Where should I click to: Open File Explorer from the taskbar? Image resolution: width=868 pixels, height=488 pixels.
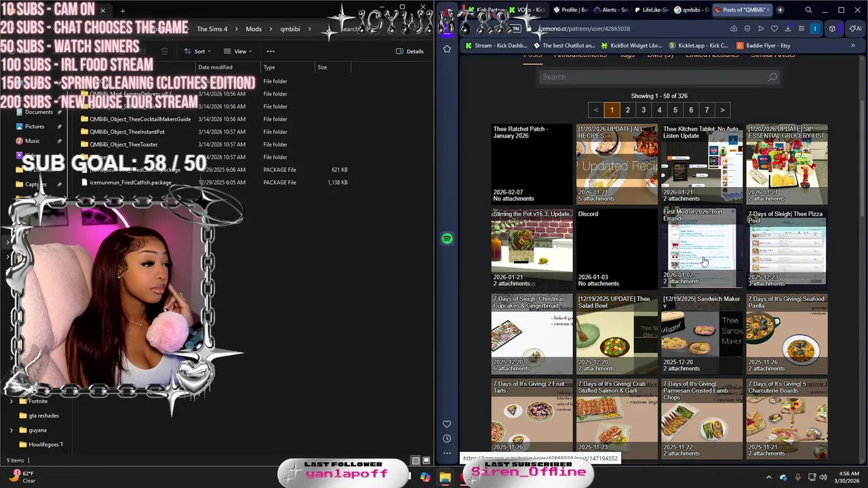point(445,478)
